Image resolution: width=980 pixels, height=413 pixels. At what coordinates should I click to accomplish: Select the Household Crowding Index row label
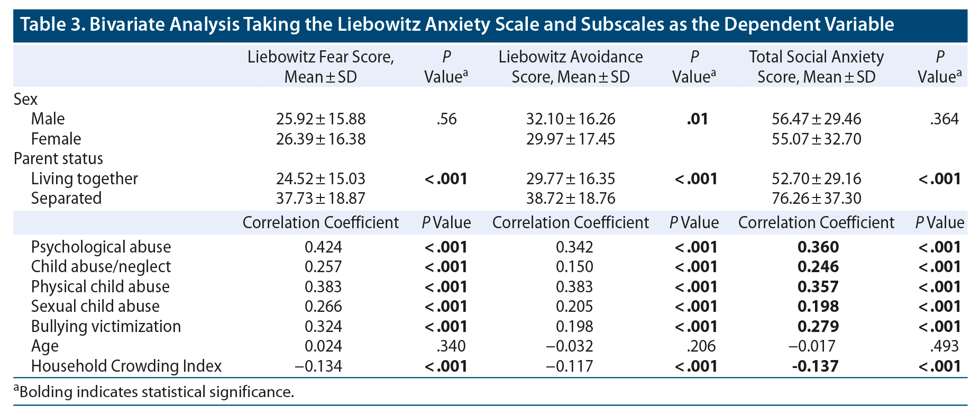[x=126, y=366]
